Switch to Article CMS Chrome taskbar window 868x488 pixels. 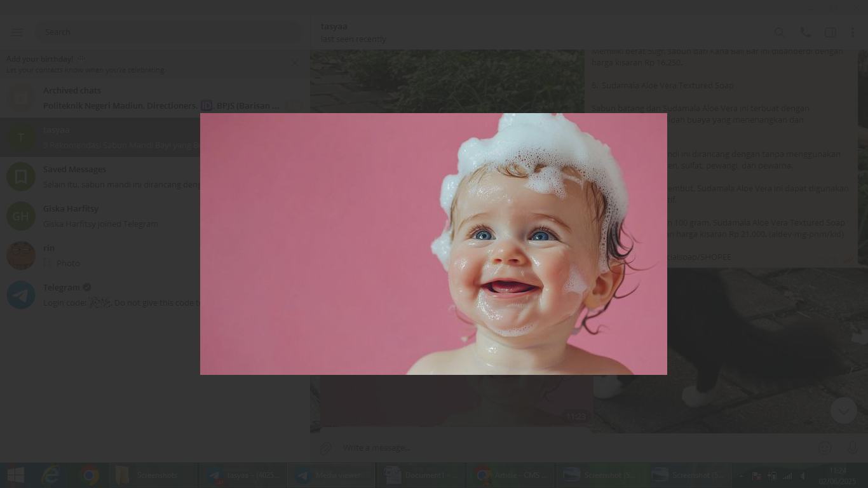(510, 475)
